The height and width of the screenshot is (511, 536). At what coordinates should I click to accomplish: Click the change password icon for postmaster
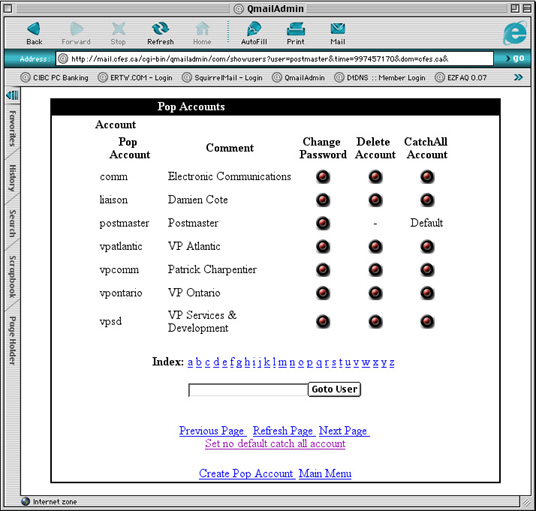point(323,223)
